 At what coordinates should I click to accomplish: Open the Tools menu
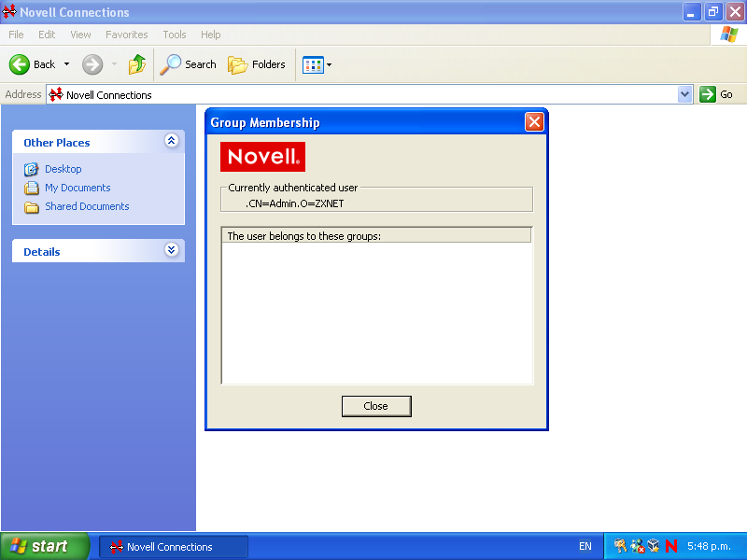click(x=175, y=35)
